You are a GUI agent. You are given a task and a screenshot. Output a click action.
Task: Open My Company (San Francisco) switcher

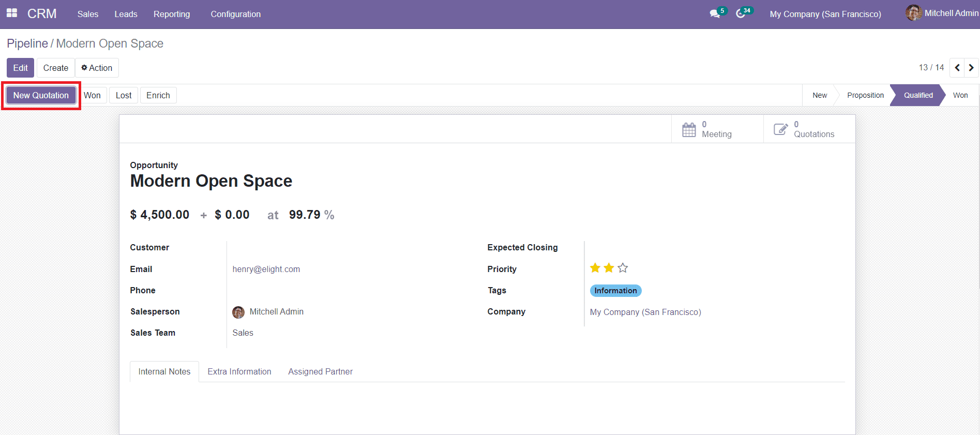pos(825,14)
